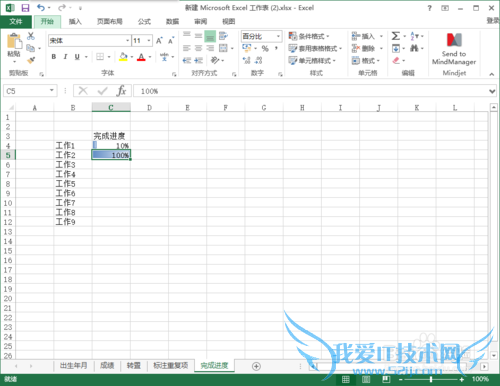This screenshot has height=386, width=500.
Task: Align text left
Action: [x=187, y=48]
